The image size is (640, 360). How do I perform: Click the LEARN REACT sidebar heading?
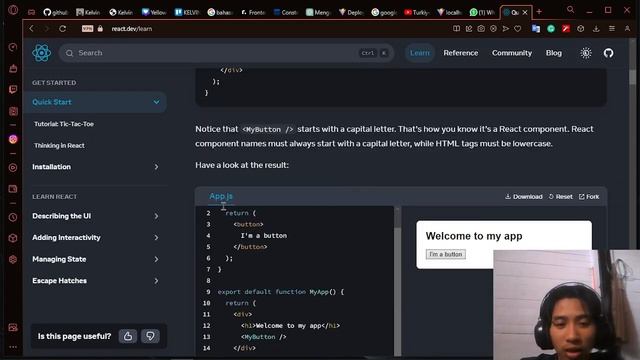point(54,197)
